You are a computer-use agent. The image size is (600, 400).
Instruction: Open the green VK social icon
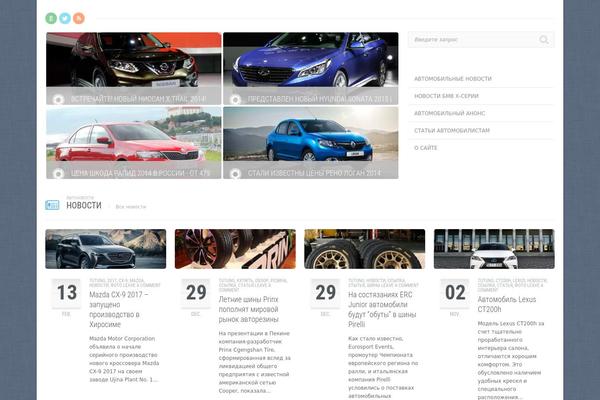pos(51,18)
